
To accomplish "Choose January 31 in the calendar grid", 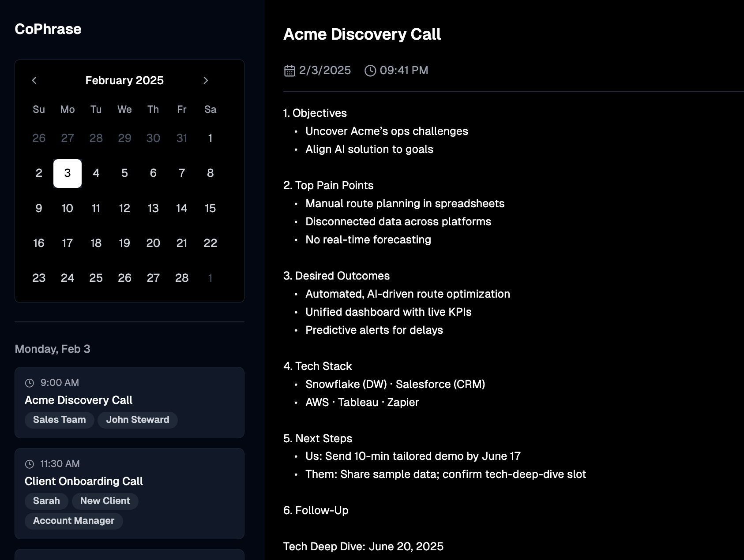I will (x=182, y=138).
